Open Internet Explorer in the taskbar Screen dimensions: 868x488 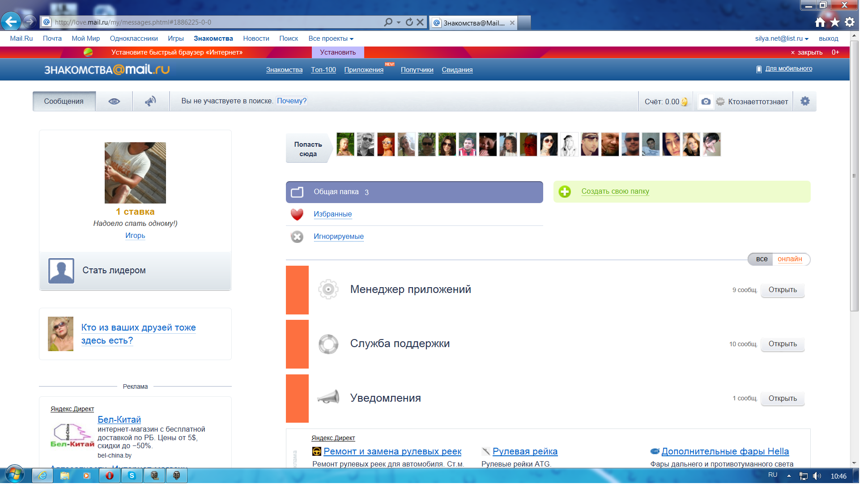pos(42,475)
